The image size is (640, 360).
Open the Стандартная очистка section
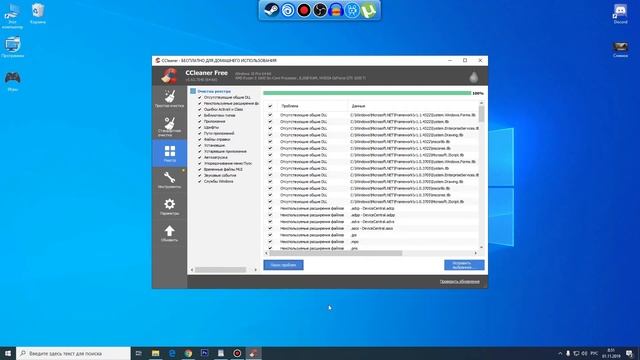pos(169,126)
